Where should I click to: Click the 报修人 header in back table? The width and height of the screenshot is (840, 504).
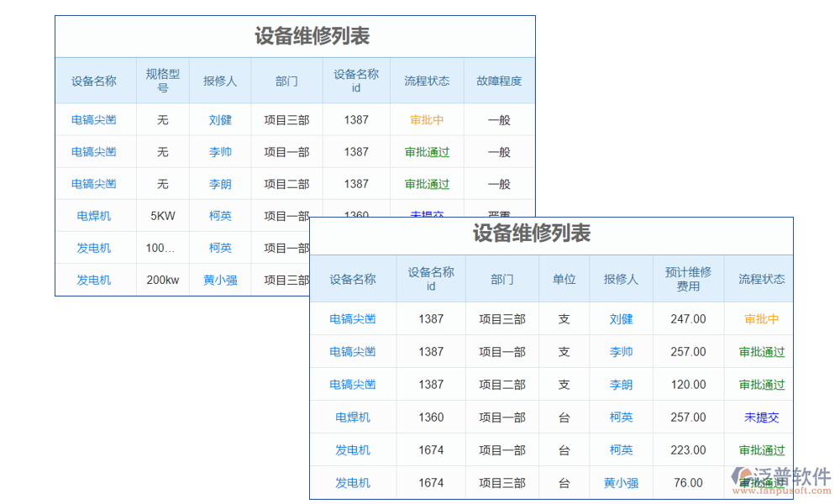pos(220,81)
